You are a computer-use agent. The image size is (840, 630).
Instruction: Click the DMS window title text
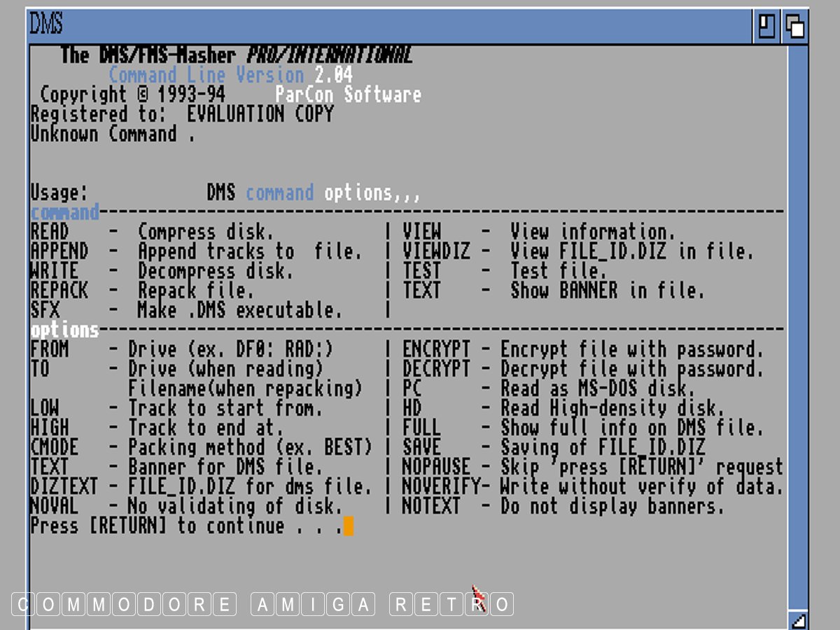coord(46,26)
